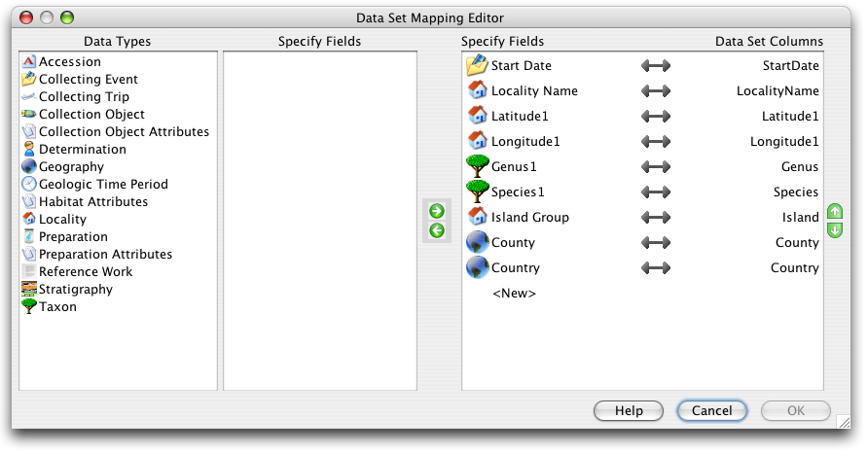Screen dimensions: 868x453
Task: Click the Taxon tree icon in Data Types
Action: point(29,306)
